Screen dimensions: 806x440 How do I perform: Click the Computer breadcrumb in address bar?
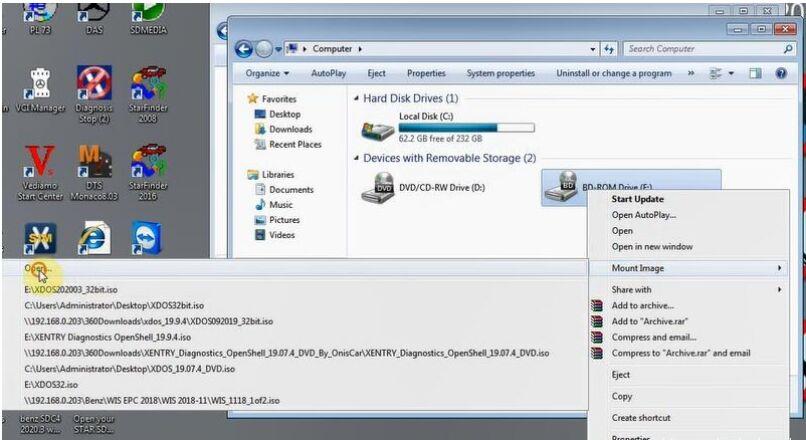point(332,49)
